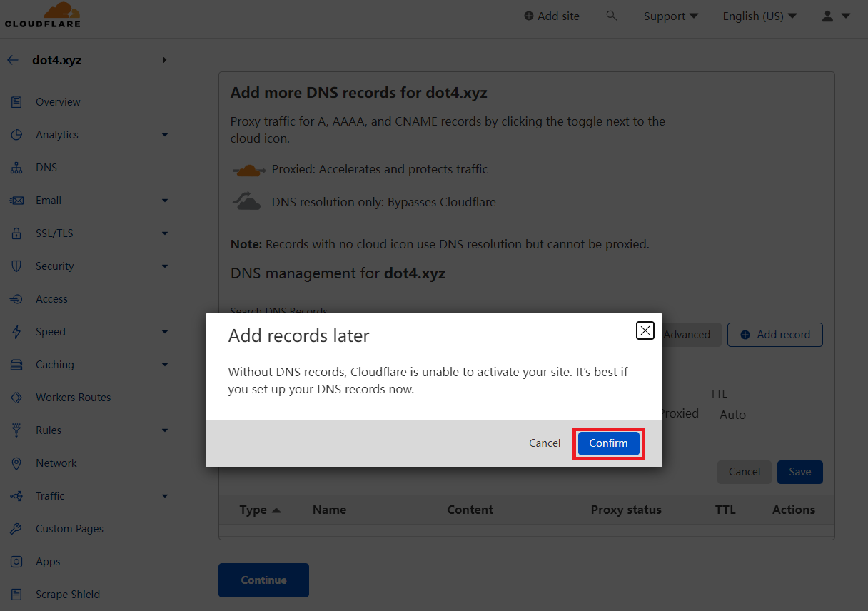
Task: Click the Workers Routes icon
Action: click(16, 398)
